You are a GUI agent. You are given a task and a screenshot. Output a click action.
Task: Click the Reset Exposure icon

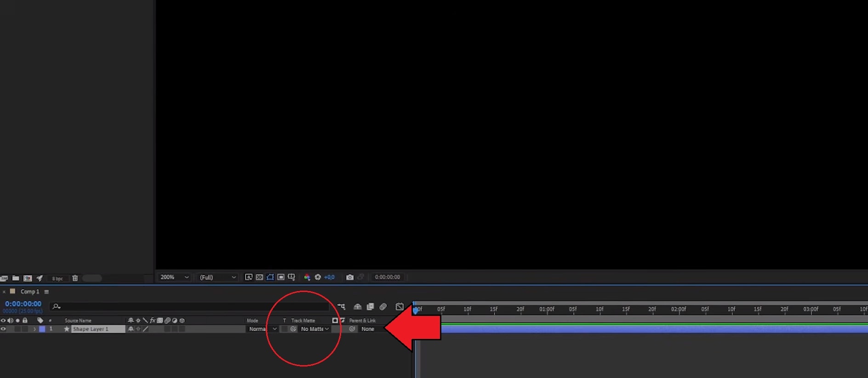(x=318, y=277)
